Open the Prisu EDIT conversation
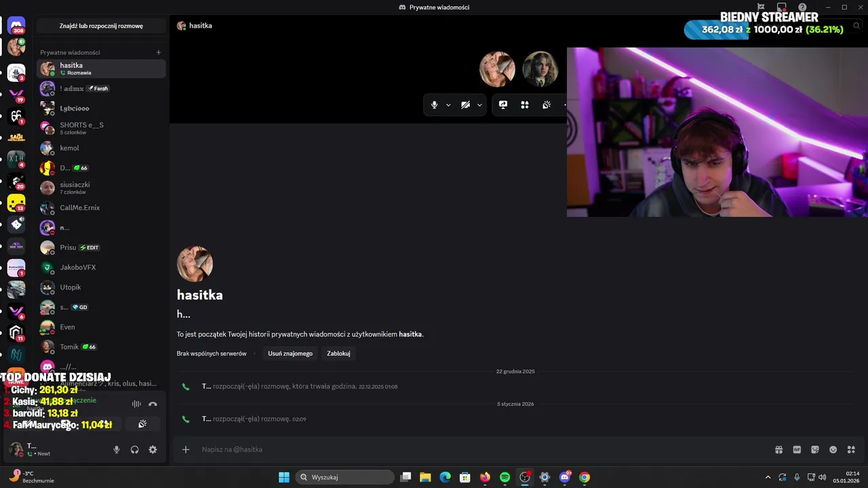The image size is (868, 488). click(x=101, y=247)
